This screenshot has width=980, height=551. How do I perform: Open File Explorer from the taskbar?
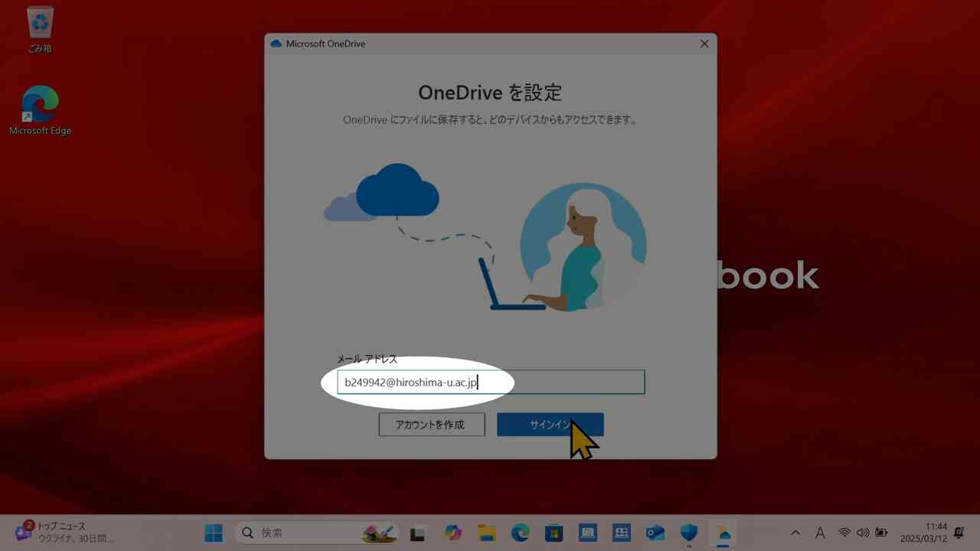pos(488,532)
